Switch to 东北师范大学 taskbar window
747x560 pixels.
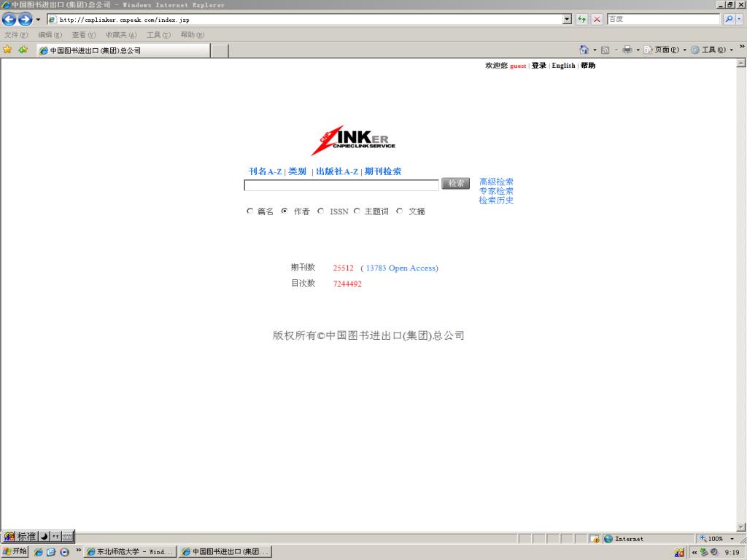(131, 552)
